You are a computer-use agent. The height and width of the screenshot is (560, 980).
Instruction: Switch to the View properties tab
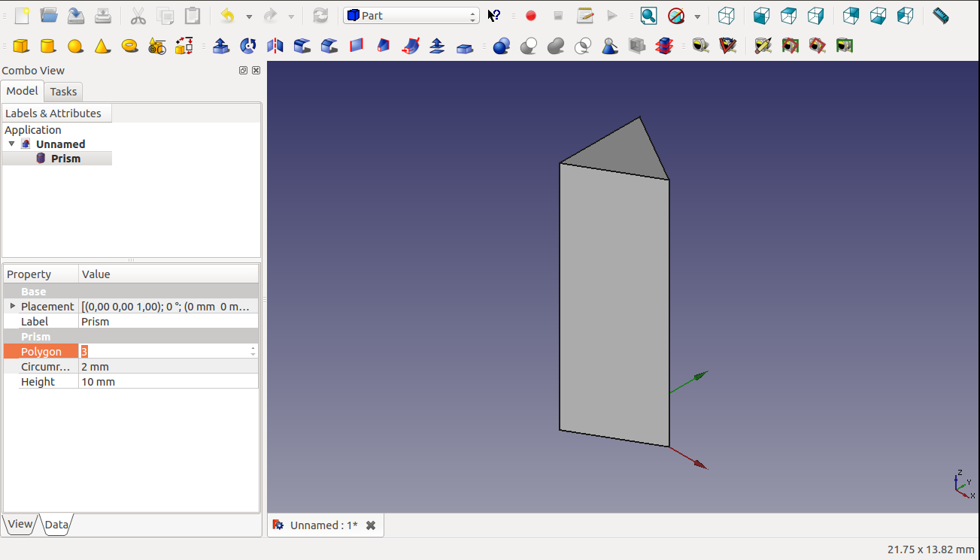20,525
